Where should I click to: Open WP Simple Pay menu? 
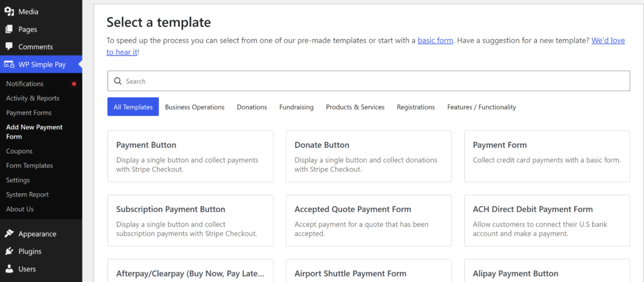(x=41, y=65)
